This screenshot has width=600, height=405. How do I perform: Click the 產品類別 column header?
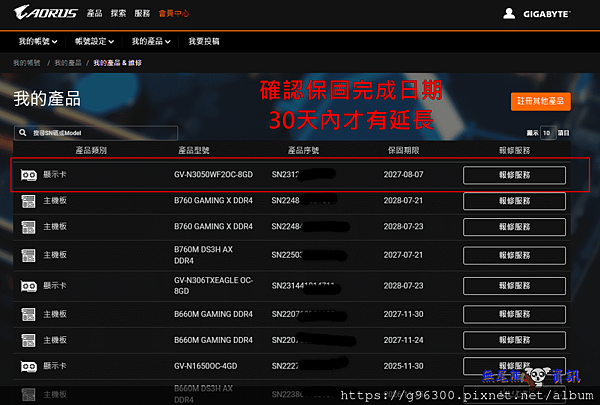[x=91, y=150]
